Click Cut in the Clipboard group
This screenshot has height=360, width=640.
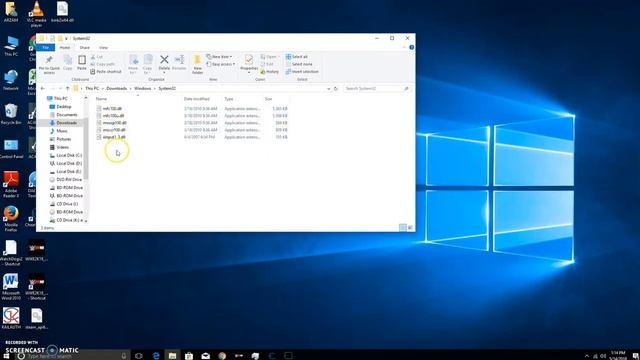click(x=97, y=57)
